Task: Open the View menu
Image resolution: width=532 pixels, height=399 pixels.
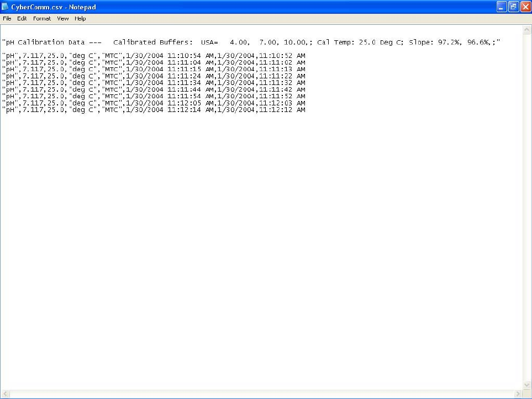Action: point(63,19)
